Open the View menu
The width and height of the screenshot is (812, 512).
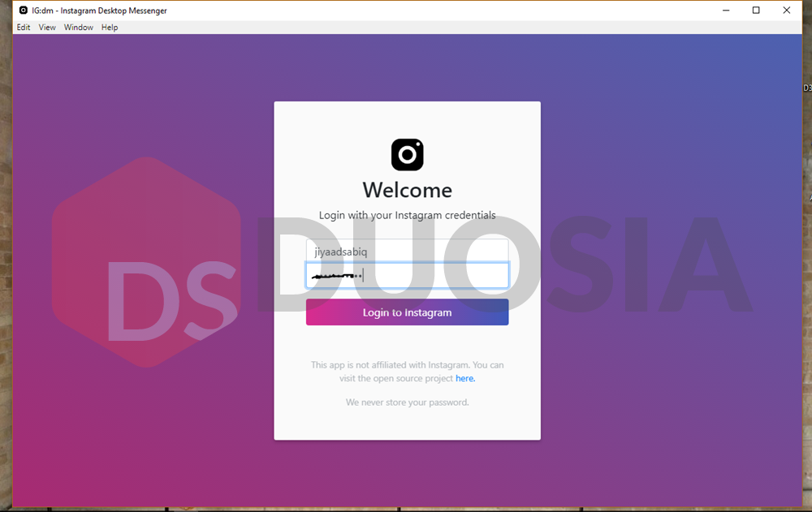(46, 28)
